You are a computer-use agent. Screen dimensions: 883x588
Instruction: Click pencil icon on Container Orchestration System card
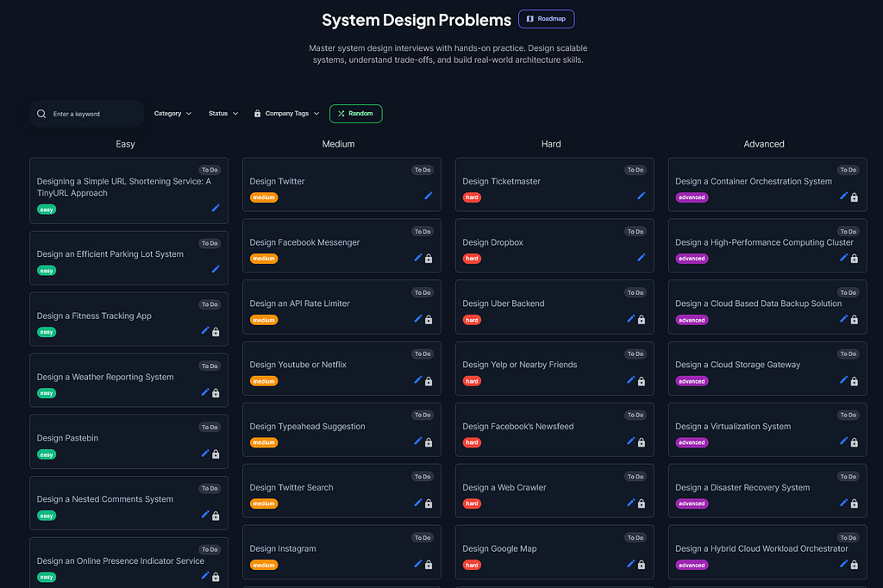tap(843, 196)
